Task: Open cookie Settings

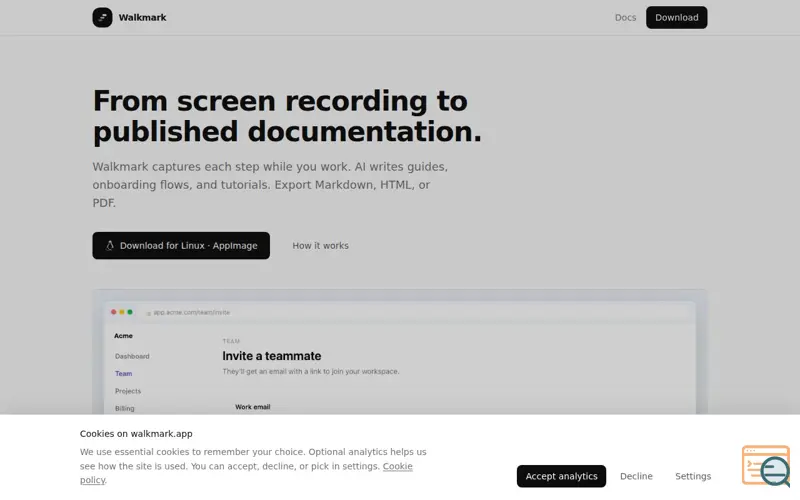Action: point(693,476)
